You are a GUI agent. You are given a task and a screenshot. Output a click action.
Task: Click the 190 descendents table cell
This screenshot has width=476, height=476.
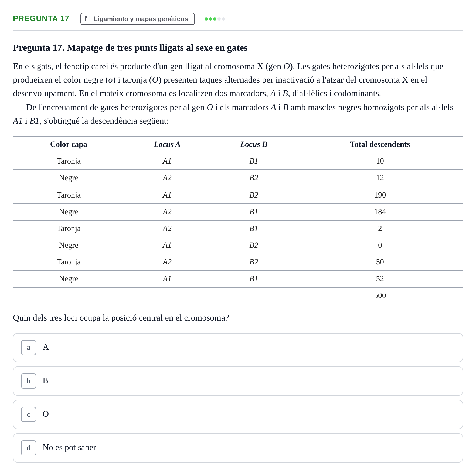click(380, 195)
